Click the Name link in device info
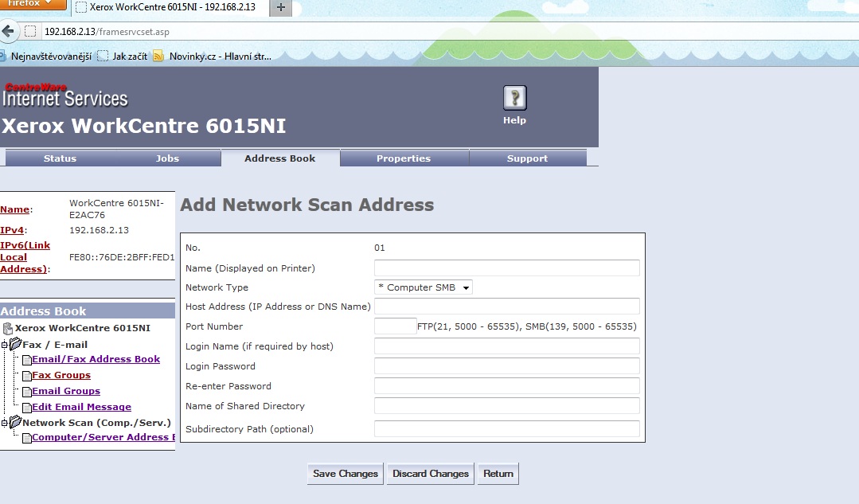Image resolution: width=859 pixels, height=504 pixels. tap(15, 209)
